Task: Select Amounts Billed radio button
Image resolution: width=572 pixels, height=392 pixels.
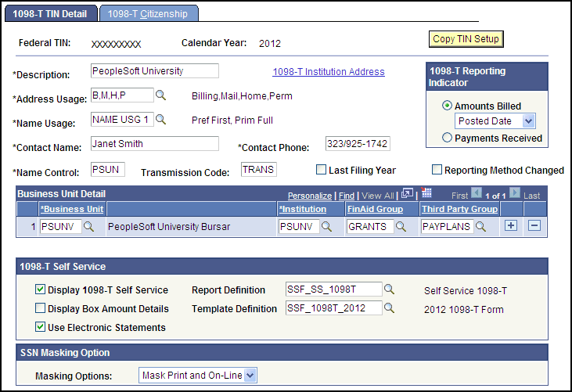Action: pos(447,106)
